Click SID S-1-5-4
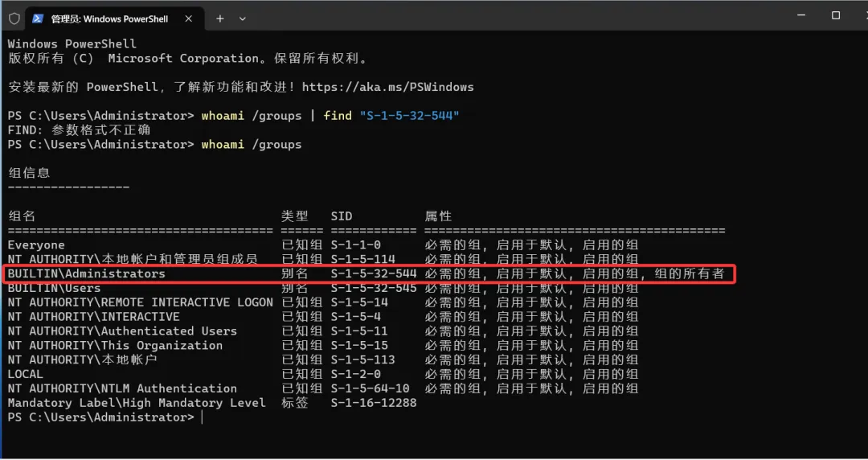The image size is (868, 460). tap(356, 317)
